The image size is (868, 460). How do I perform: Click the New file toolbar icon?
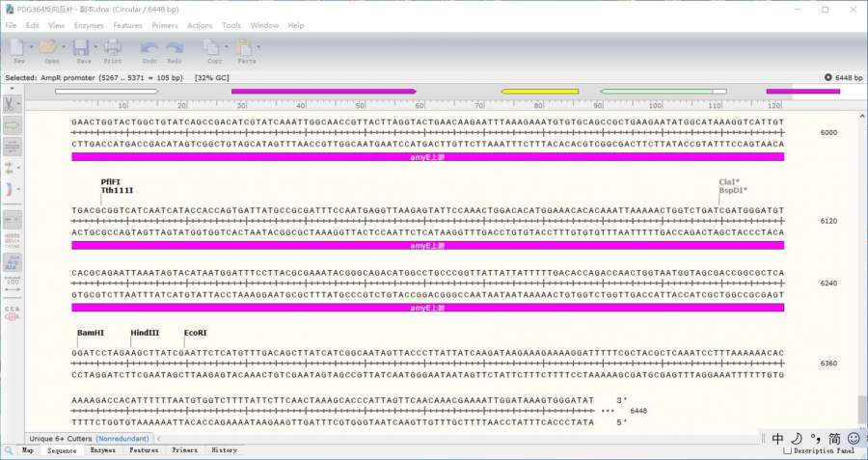point(17,47)
